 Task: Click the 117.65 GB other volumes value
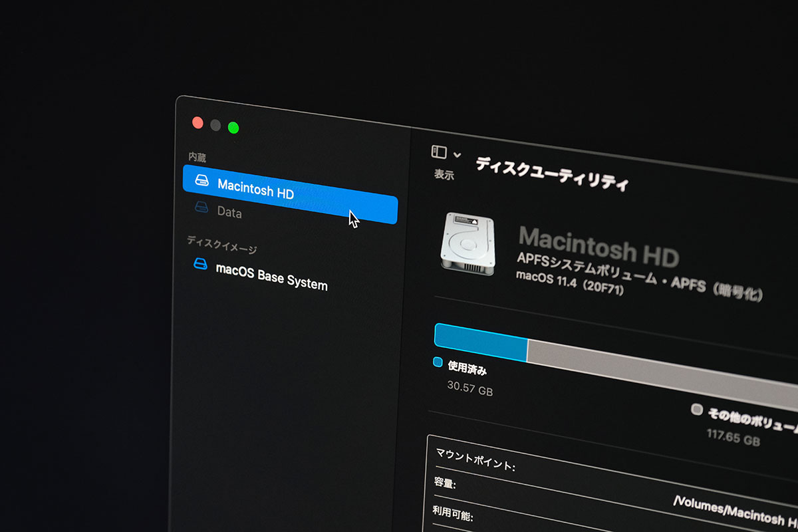[x=733, y=438]
